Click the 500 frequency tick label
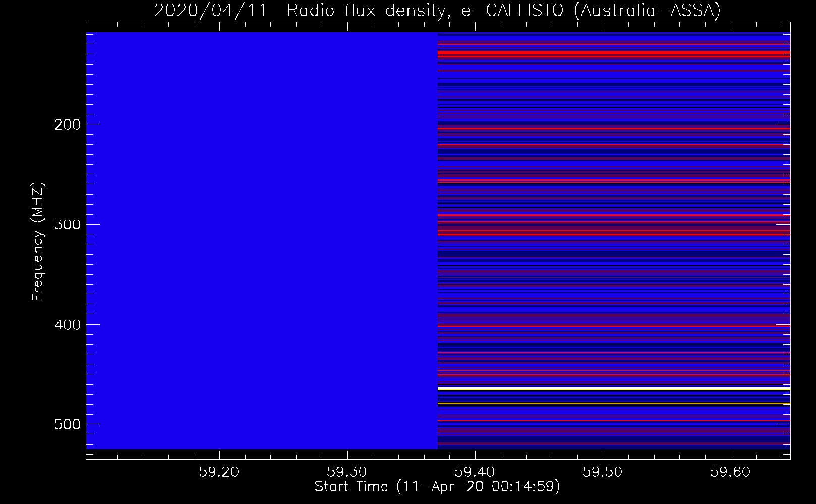The height and width of the screenshot is (504, 816). (x=68, y=424)
